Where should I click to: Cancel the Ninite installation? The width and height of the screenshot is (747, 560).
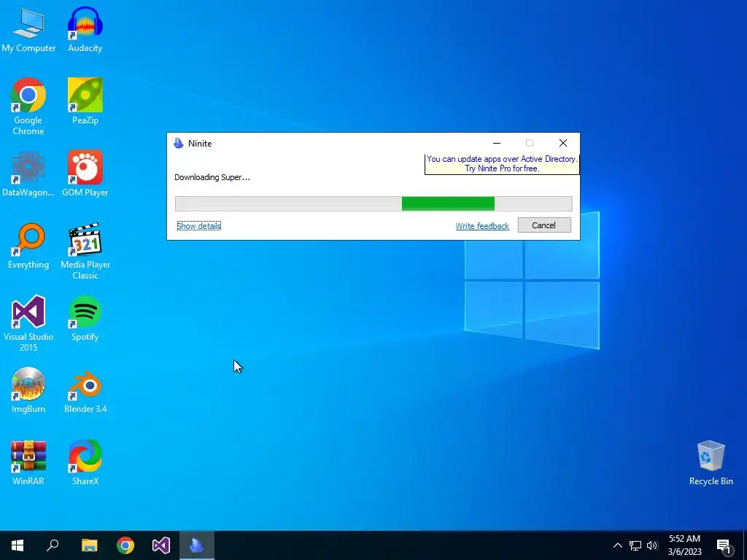coord(544,225)
